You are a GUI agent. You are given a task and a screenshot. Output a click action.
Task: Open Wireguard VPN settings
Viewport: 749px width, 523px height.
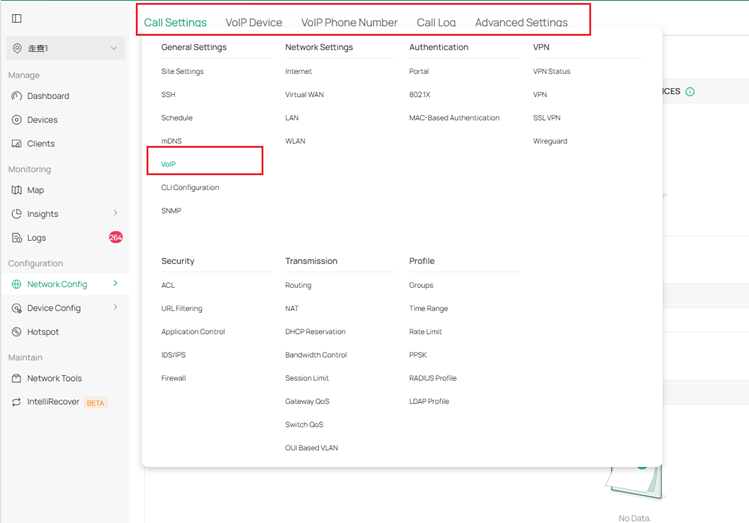point(550,141)
